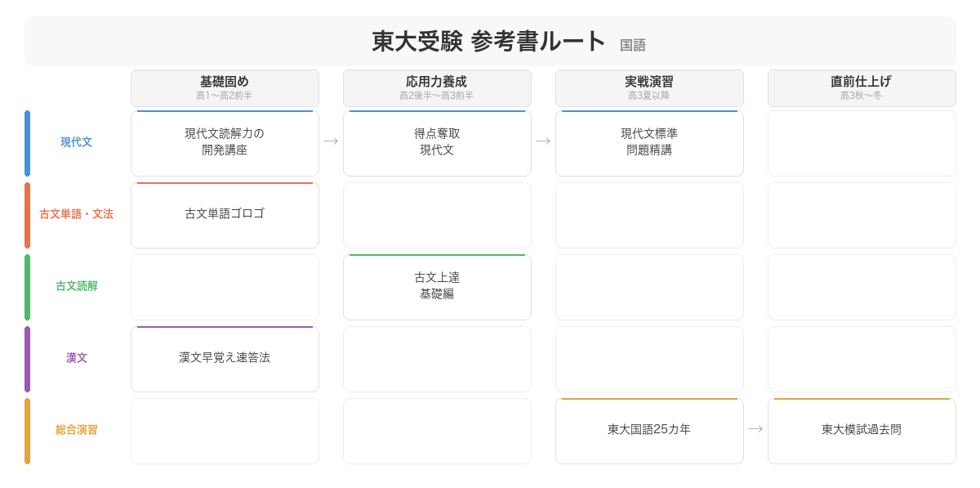Click the 漢文 row label
This screenshot has height=488, width=980.
pyautogui.click(x=76, y=358)
